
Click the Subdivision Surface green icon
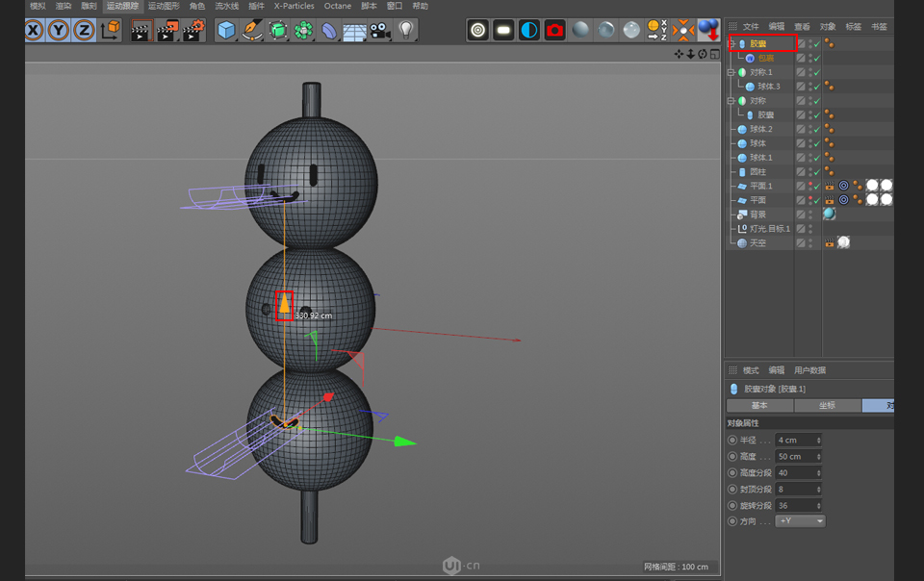[x=278, y=31]
